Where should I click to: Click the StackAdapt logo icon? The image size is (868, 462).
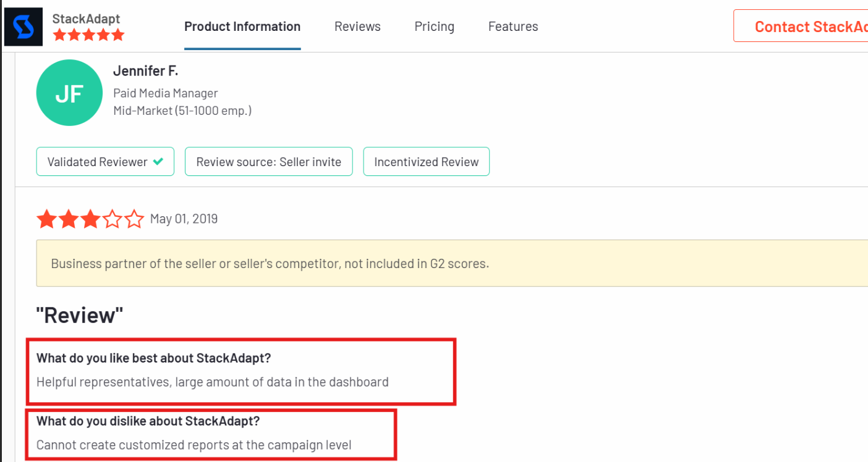[x=23, y=27]
